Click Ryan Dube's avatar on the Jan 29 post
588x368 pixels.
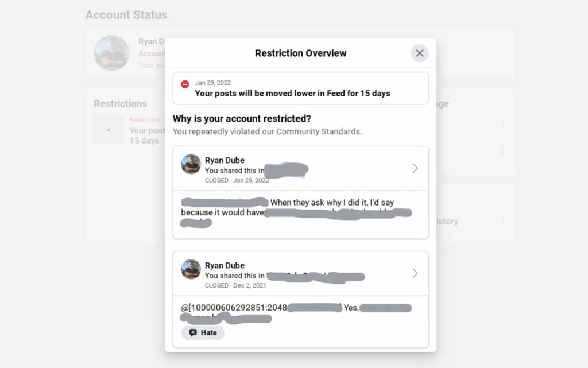[191, 164]
